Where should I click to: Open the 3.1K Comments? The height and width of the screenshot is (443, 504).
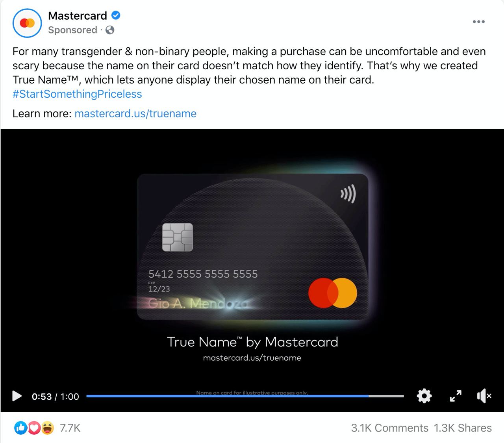coord(389,428)
